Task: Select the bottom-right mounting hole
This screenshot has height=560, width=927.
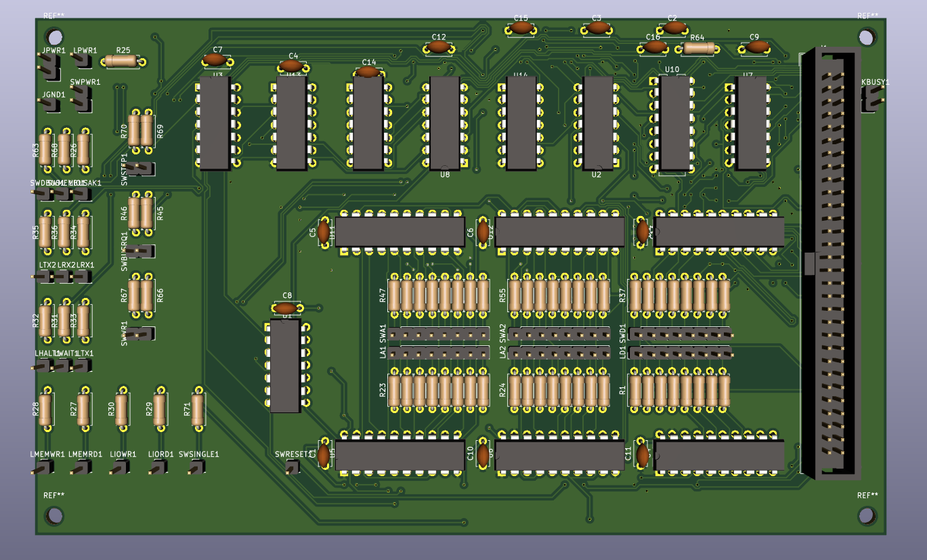Action: (867, 515)
